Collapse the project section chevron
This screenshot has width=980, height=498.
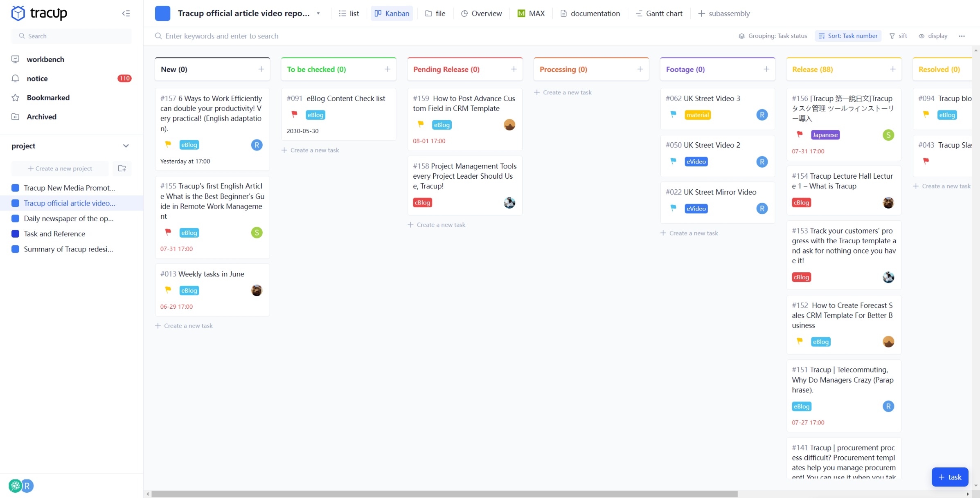click(x=126, y=146)
